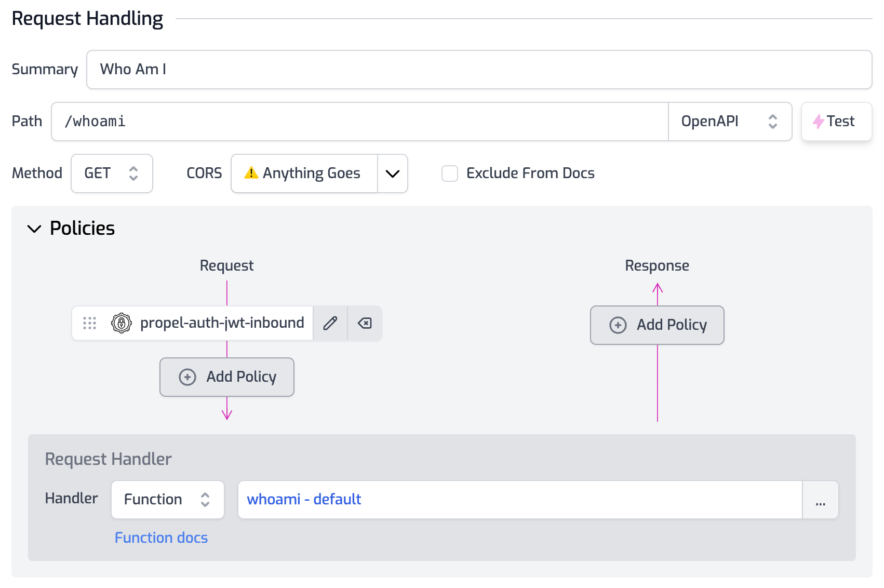
Task: Click the warning triangle in CORS field
Action: [x=251, y=173]
